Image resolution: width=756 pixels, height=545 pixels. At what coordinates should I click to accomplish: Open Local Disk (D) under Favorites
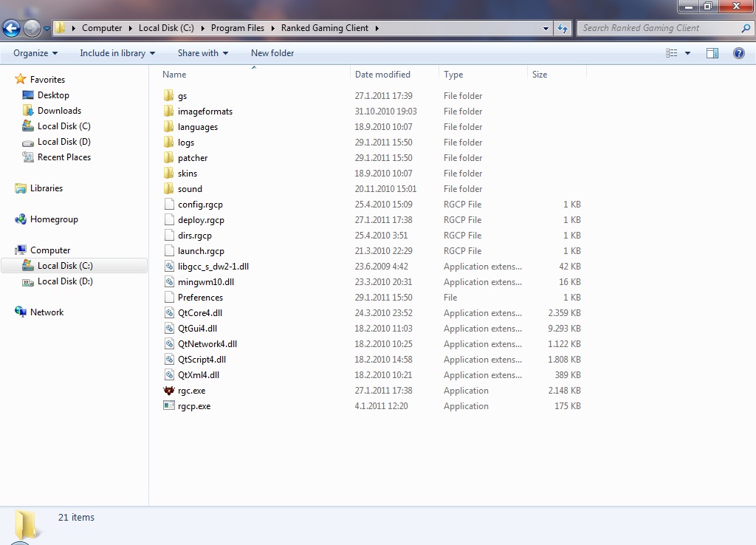click(63, 141)
